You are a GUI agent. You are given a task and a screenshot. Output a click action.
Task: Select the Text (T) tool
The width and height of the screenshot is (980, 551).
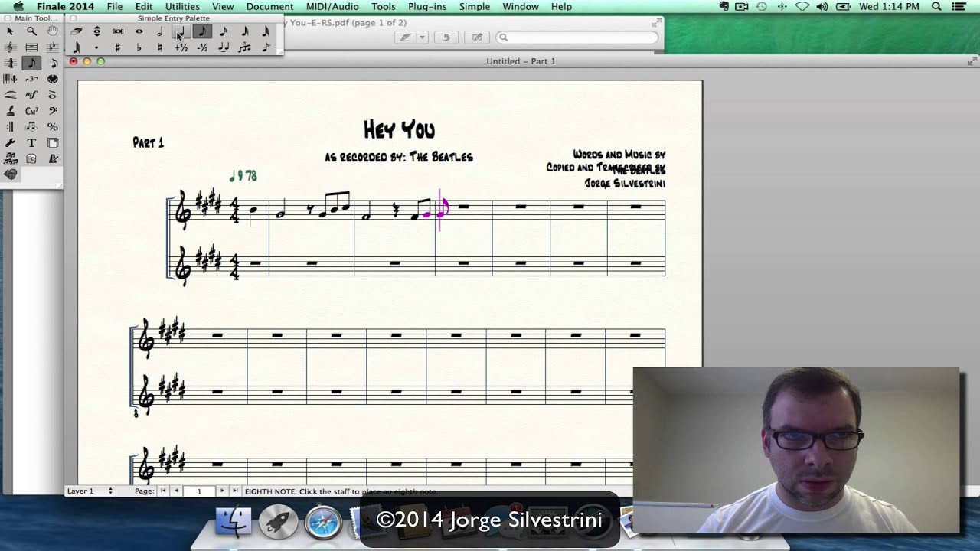[31, 142]
